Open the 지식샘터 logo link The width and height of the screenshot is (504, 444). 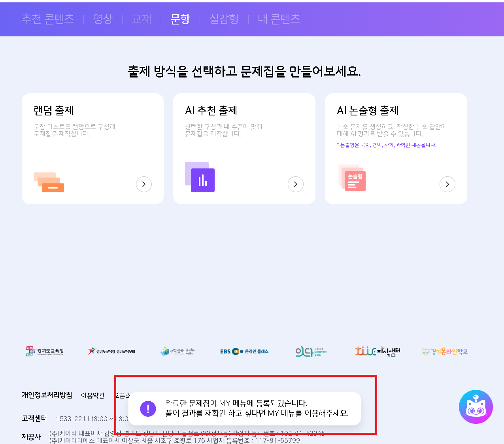[378, 351]
